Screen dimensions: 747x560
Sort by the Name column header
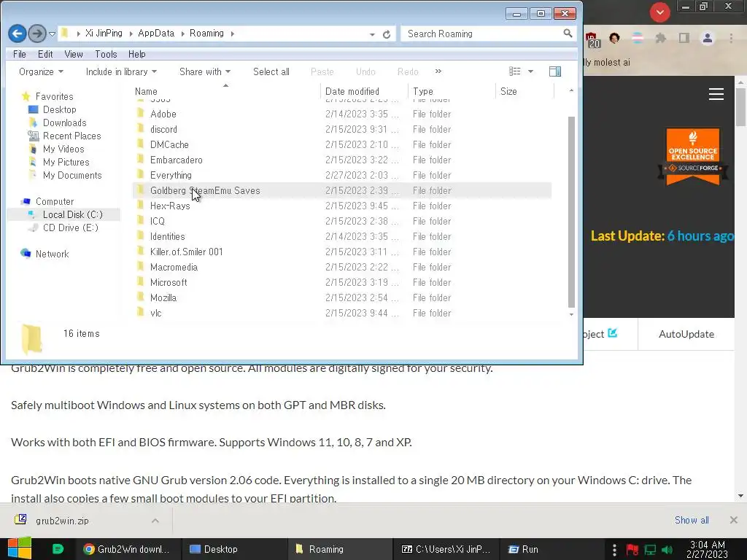(227, 91)
